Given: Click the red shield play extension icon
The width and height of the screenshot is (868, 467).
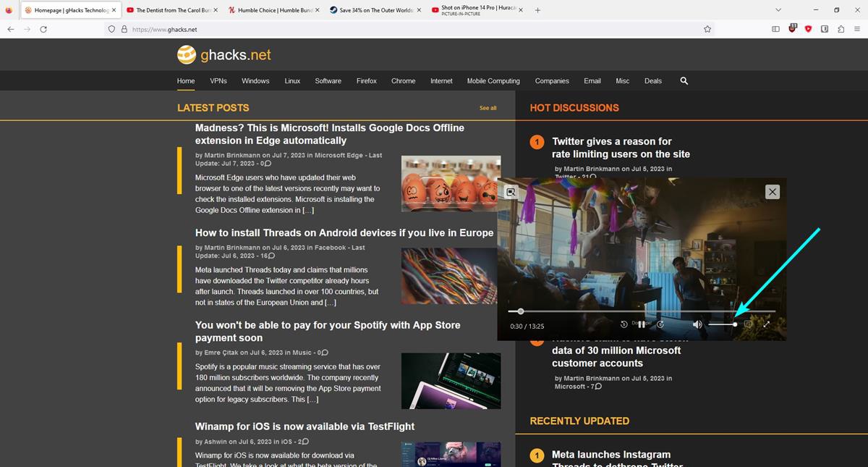Looking at the screenshot, I should coord(808,29).
